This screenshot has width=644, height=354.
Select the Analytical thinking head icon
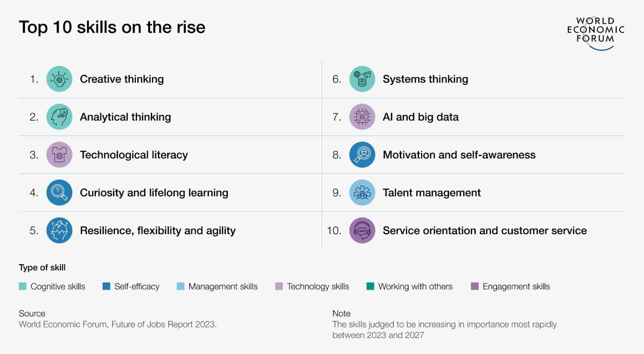pyautogui.click(x=59, y=117)
